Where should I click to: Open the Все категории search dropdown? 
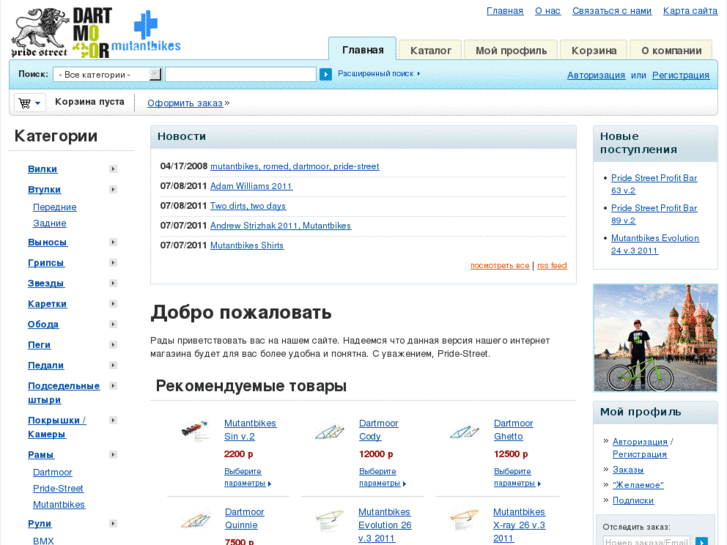(x=107, y=74)
